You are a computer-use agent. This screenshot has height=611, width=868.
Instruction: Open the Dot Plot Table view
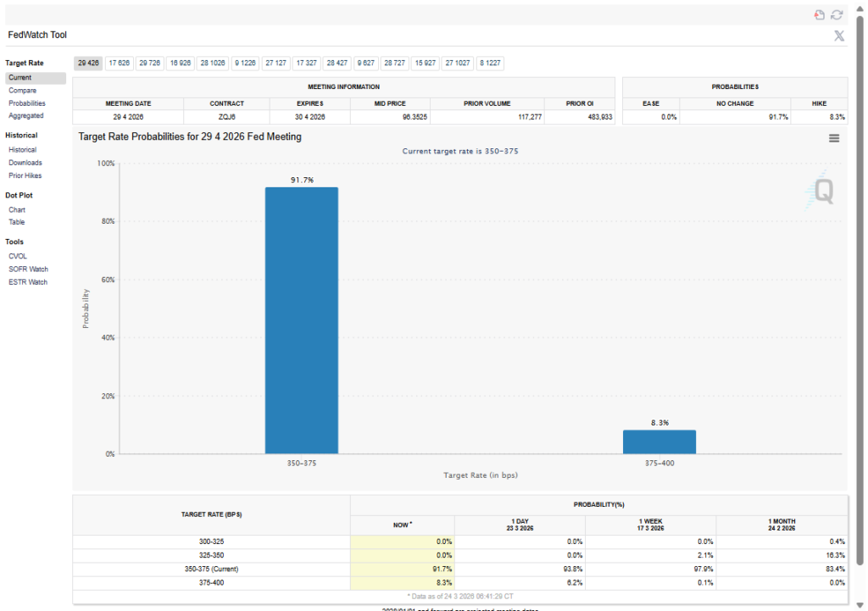[16, 222]
